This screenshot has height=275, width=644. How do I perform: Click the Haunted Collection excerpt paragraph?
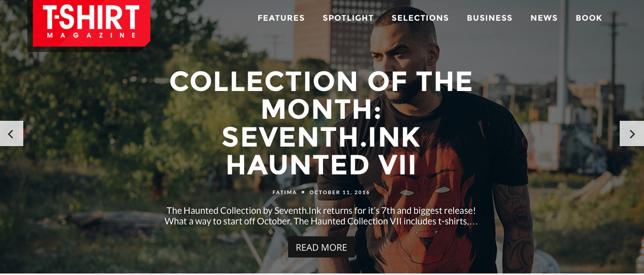pos(321,216)
